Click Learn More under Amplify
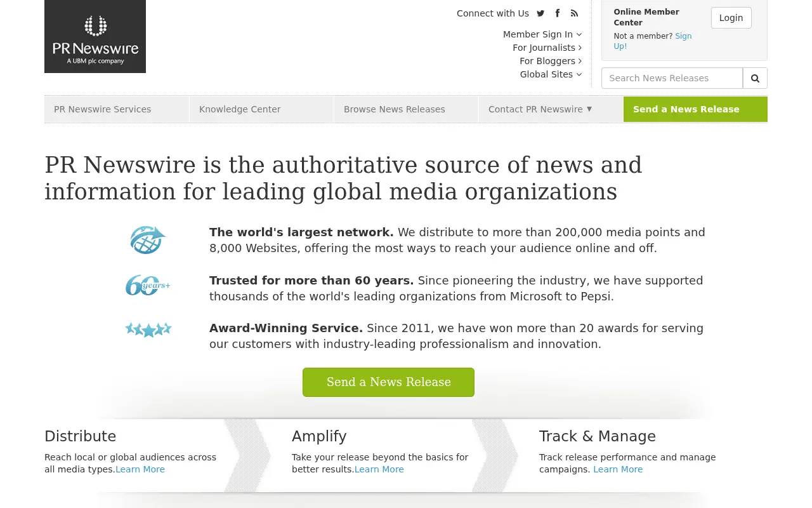Image resolution: width=812 pixels, height=508 pixels. point(379,469)
